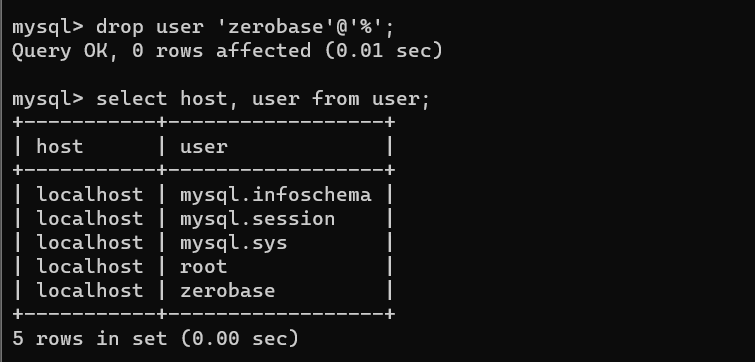Click the root user entry

(203, 267)
